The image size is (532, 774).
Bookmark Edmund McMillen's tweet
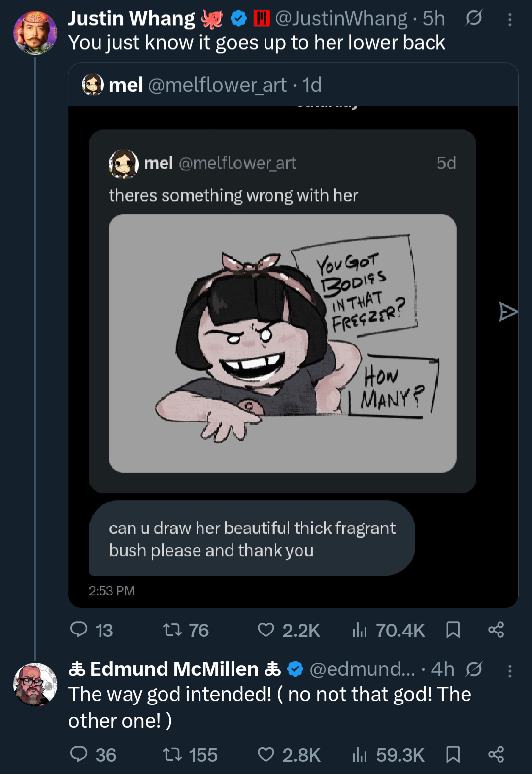453,754
